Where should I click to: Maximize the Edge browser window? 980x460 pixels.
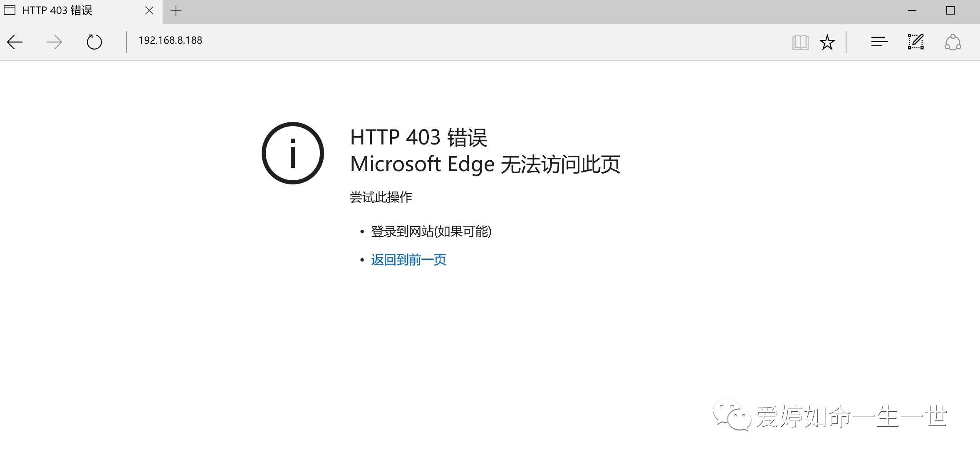pos(950,11)
